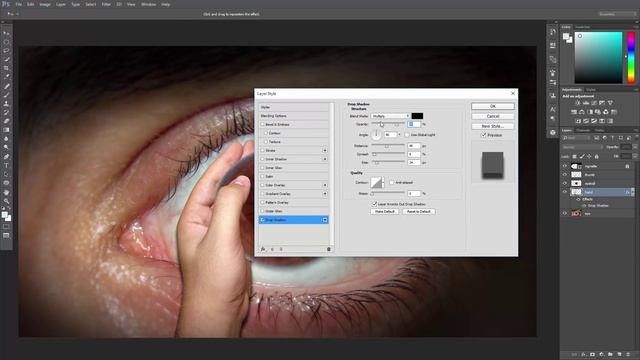Click the plus button next to Gradient Overlay
The width and height of the screenshot is (640, 360).
[x=325, y=194]
